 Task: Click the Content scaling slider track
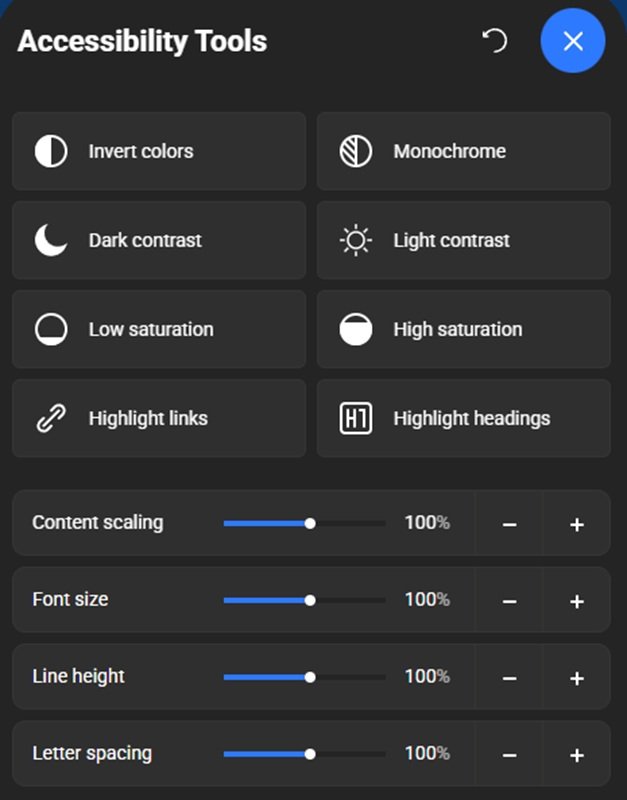pyautogui.click(x=348, y=523)
